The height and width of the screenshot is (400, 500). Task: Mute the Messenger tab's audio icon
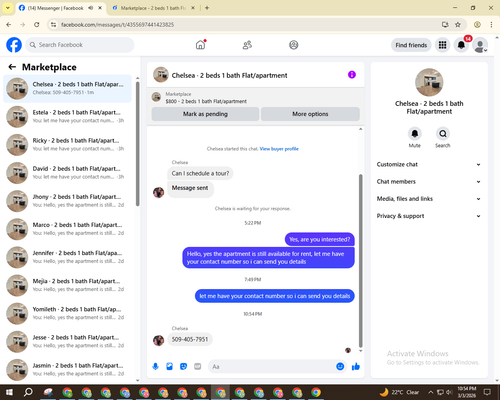90,8
